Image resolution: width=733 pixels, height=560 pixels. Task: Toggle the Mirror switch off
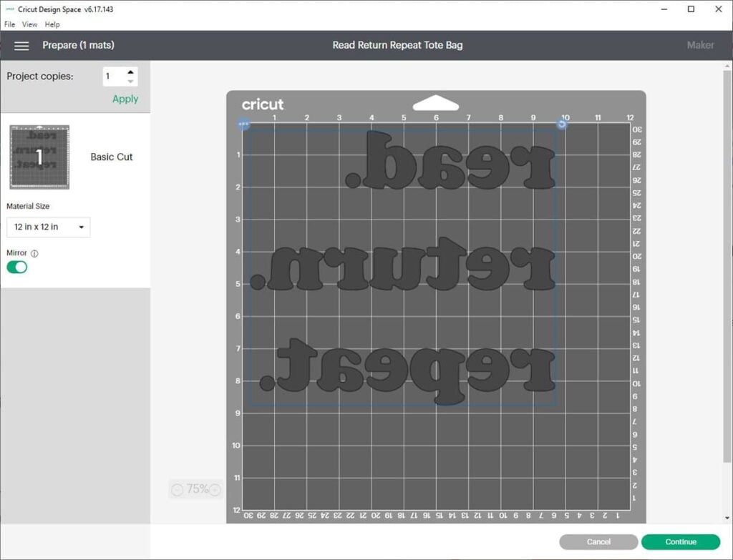[x=17, y=267]
